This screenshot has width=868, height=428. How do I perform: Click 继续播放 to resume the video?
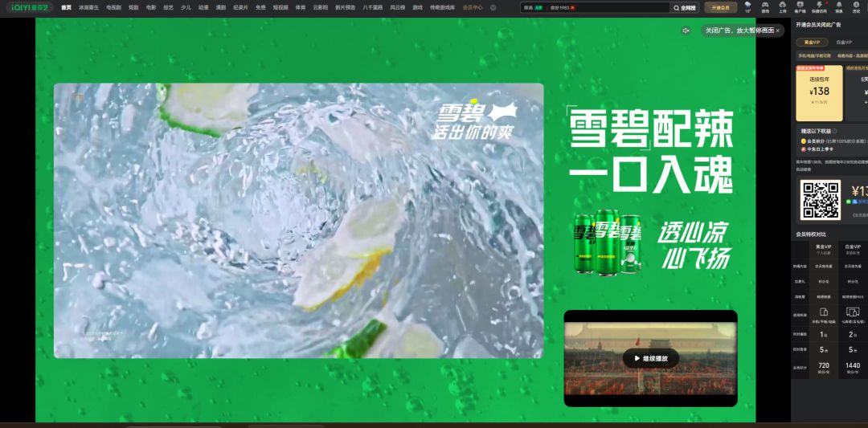point(650,358)
